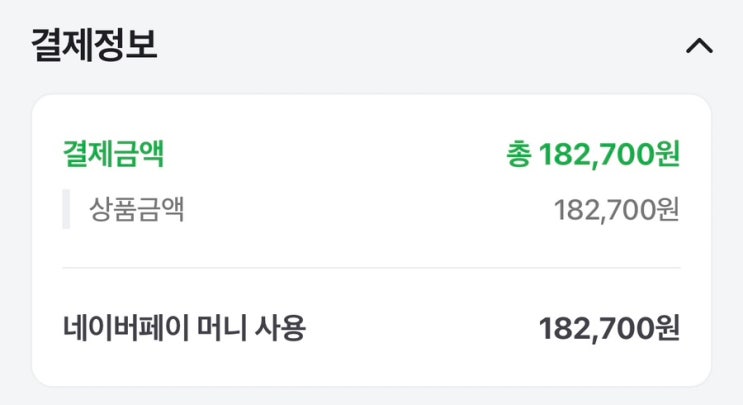This screenshot has width=743, height=405.
Task: Click the 원 character of the green total
Action: pos(668,155)
